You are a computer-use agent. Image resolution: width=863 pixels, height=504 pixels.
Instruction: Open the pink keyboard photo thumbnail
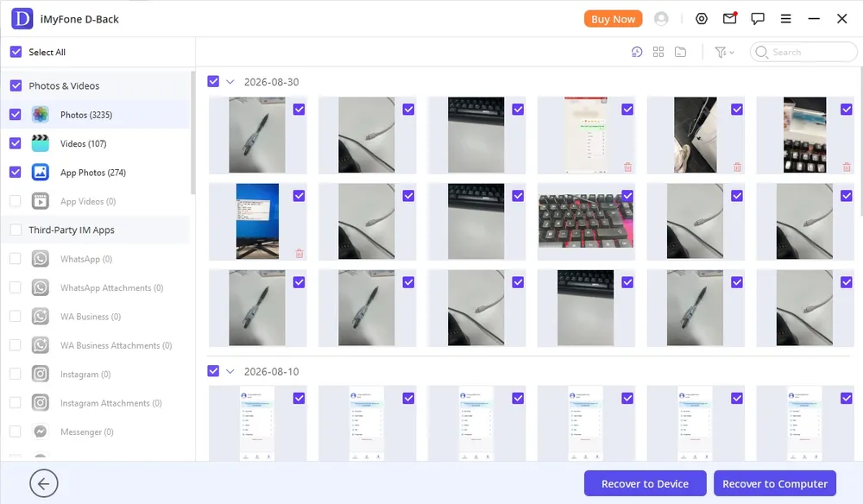click(586, 221)
